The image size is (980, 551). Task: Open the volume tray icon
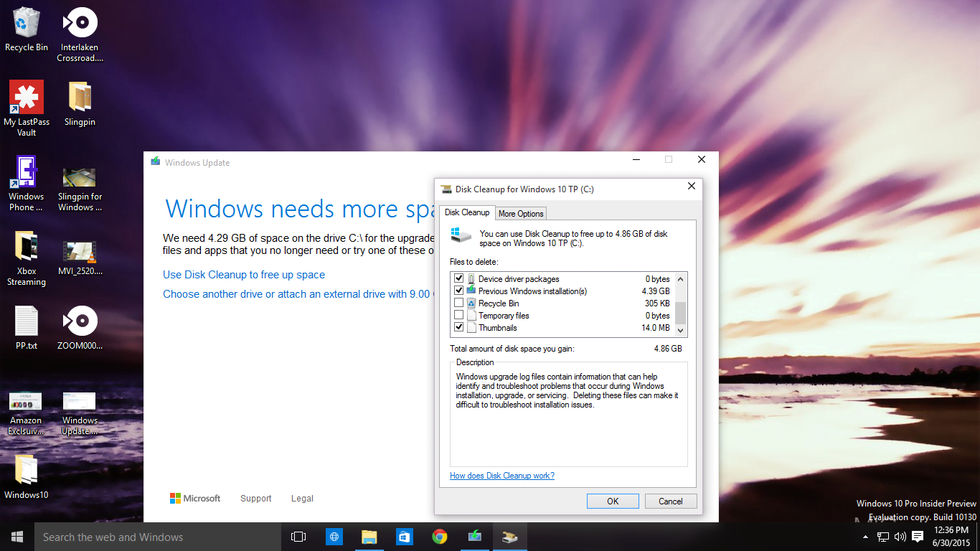tap(900, 537)
